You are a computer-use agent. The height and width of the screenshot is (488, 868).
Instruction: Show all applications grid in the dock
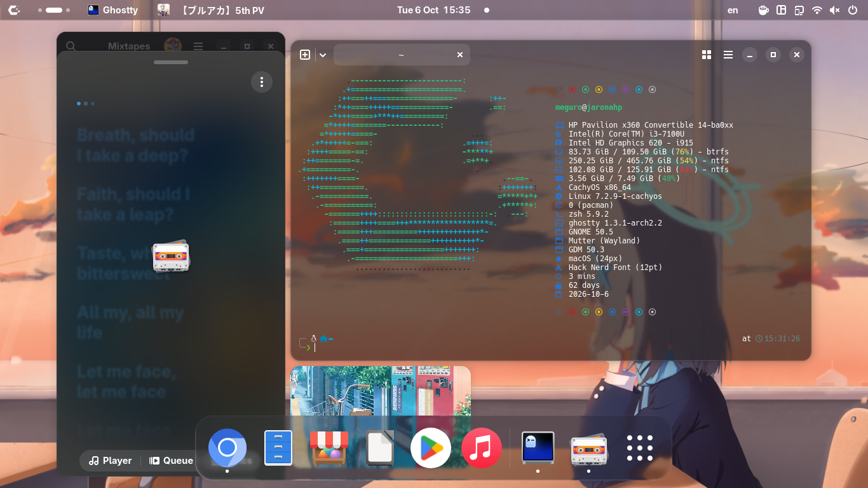640,448
